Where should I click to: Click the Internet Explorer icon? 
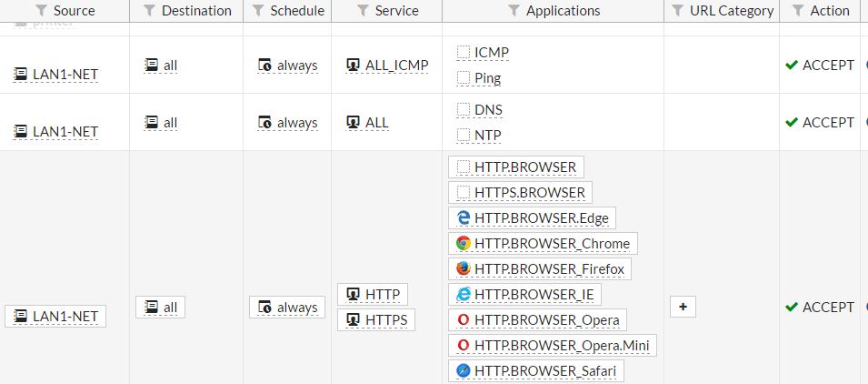464,295
